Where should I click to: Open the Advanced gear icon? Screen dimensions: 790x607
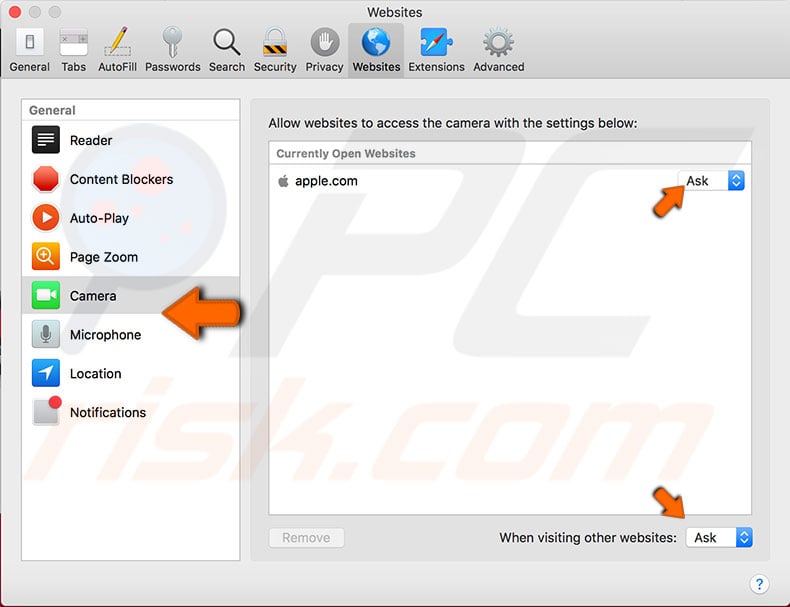pyautogui.click(x=498, y=42)
